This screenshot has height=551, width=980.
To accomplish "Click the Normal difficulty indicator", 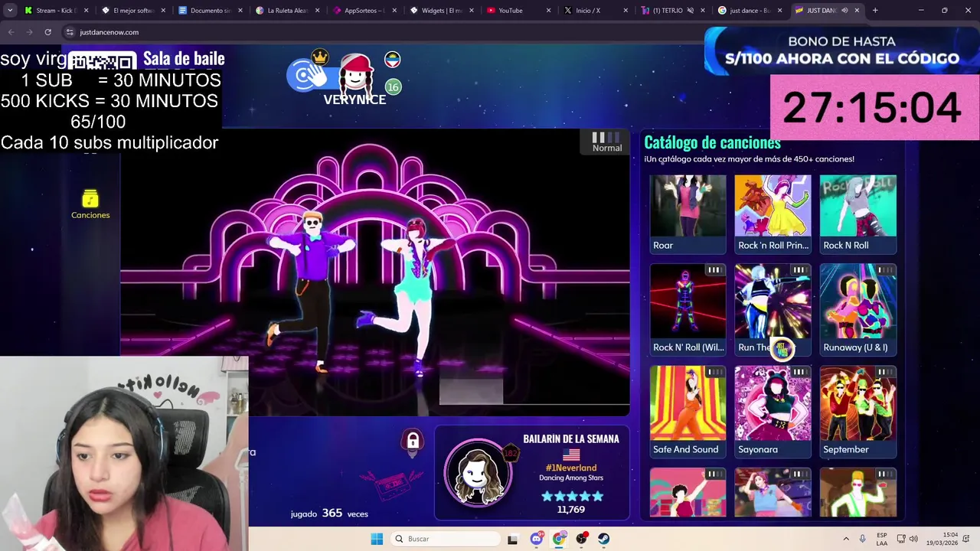I will point(606,142).
